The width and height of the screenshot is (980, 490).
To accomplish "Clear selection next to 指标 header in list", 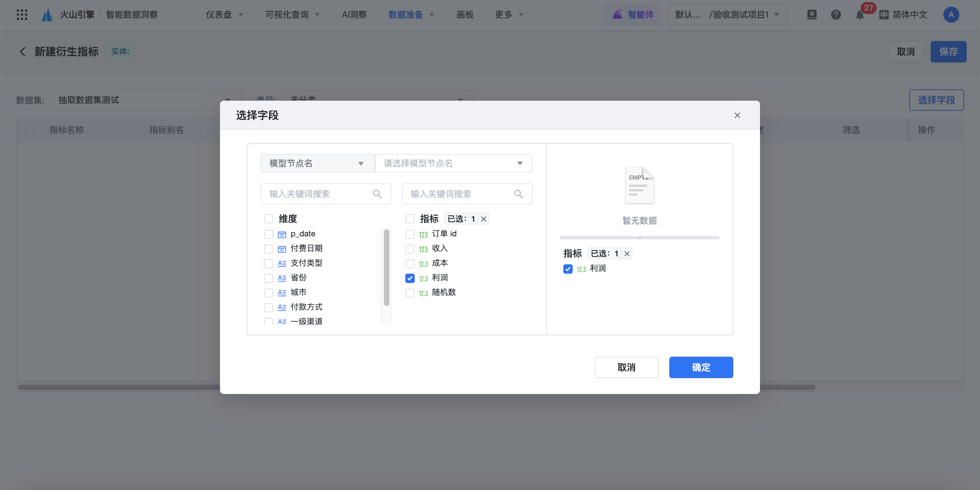I will (484, 219).
